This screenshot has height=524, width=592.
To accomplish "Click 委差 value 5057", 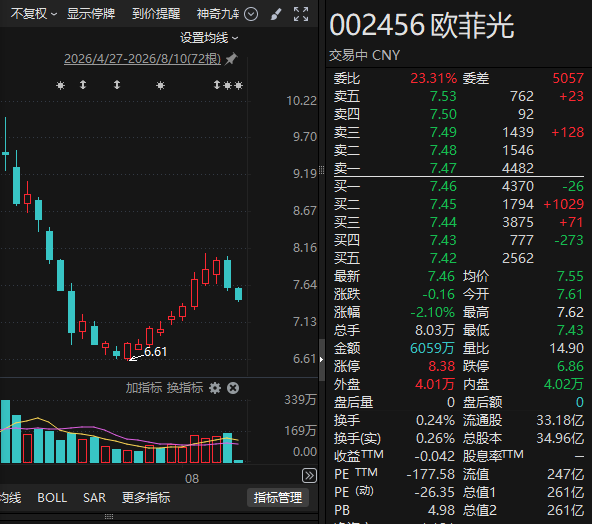I will pyautogui.click(x=568, y=79).
